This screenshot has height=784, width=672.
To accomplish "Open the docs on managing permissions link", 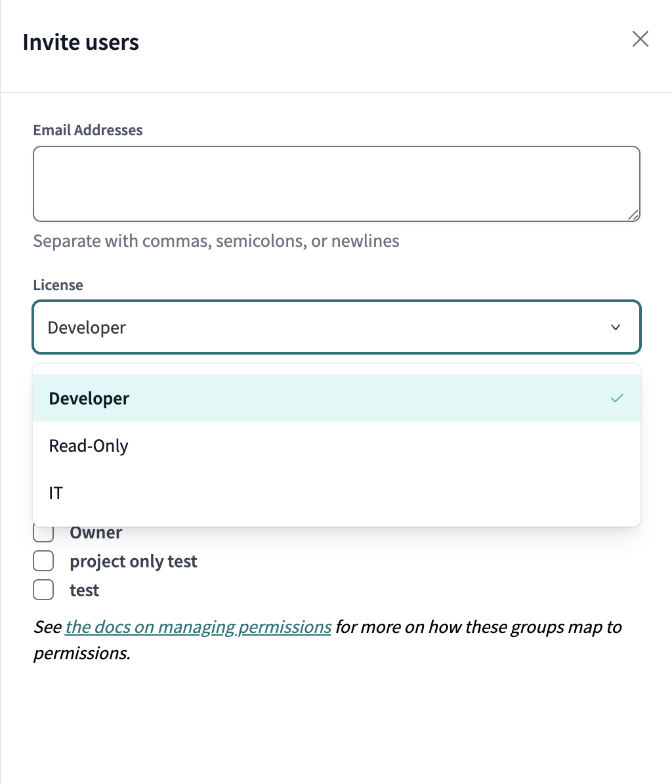I will 198,626.
